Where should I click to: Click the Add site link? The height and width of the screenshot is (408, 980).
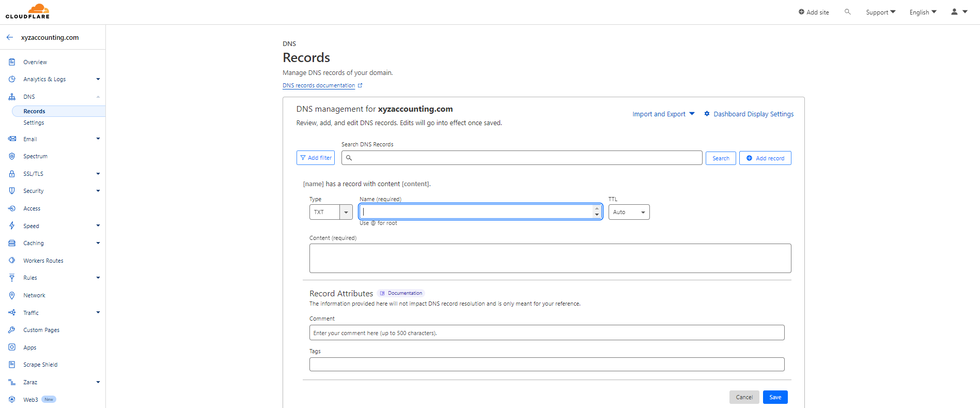pyautogui.click(x=814, y=12)
